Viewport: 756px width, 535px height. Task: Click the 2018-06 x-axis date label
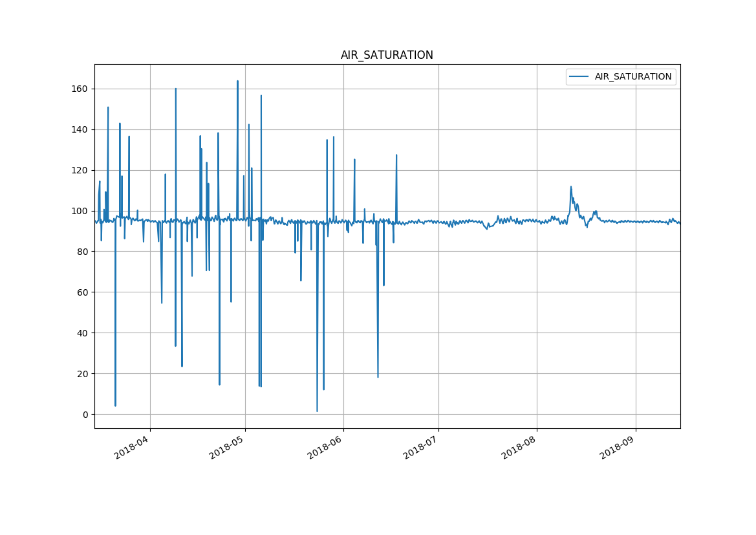325,445
